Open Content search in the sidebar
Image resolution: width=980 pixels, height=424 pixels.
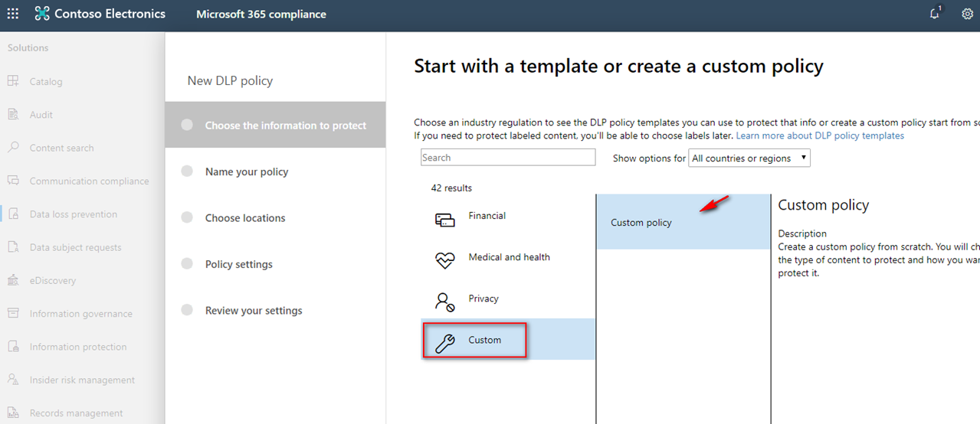pyautogui.click(x=61, y=148)
